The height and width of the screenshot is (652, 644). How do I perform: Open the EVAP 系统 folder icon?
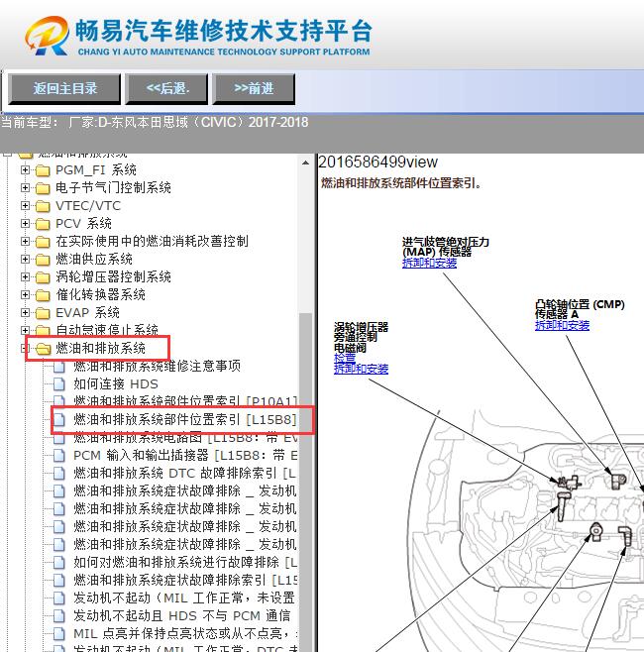click(x=43, y=313)
